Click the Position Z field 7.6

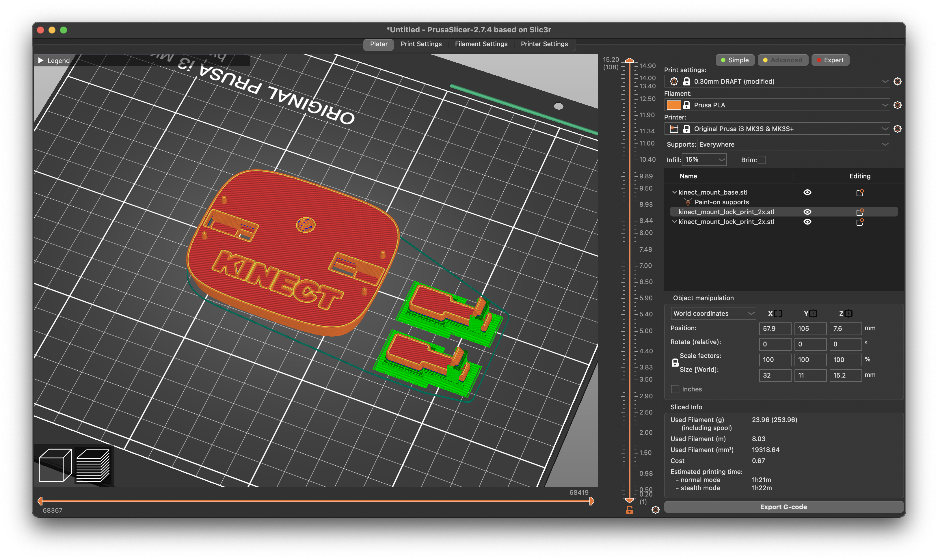pos(845,329)
